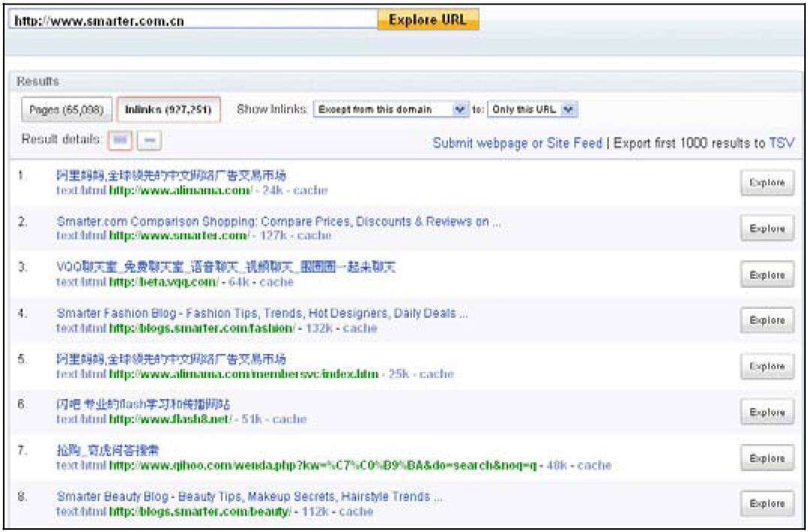
Task: Open result 1 alimama title link
Action: pos(171,176)
